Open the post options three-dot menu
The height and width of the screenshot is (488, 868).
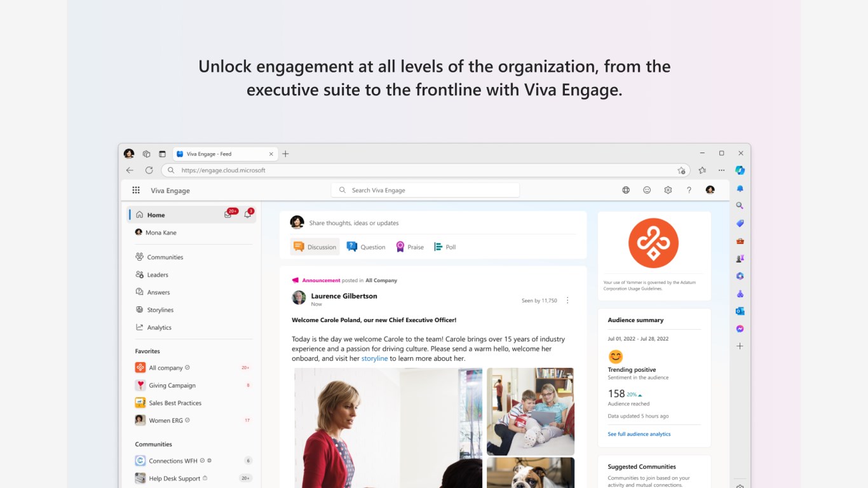coord(567,301)
